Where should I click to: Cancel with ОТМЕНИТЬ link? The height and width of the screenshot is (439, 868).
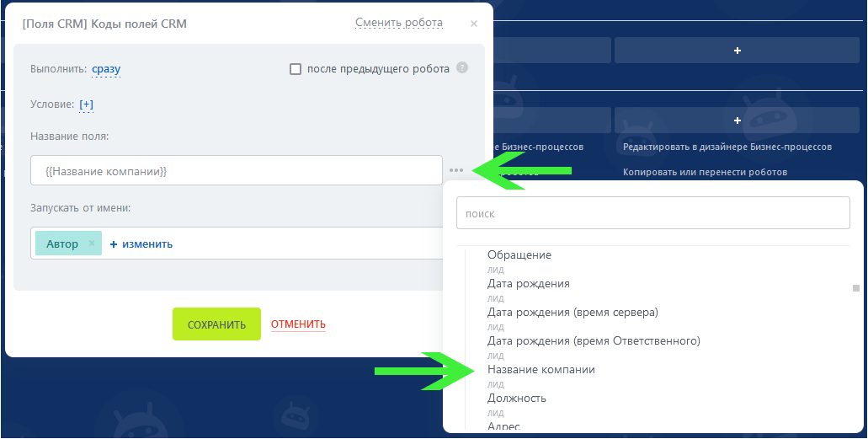coord(298,324)
